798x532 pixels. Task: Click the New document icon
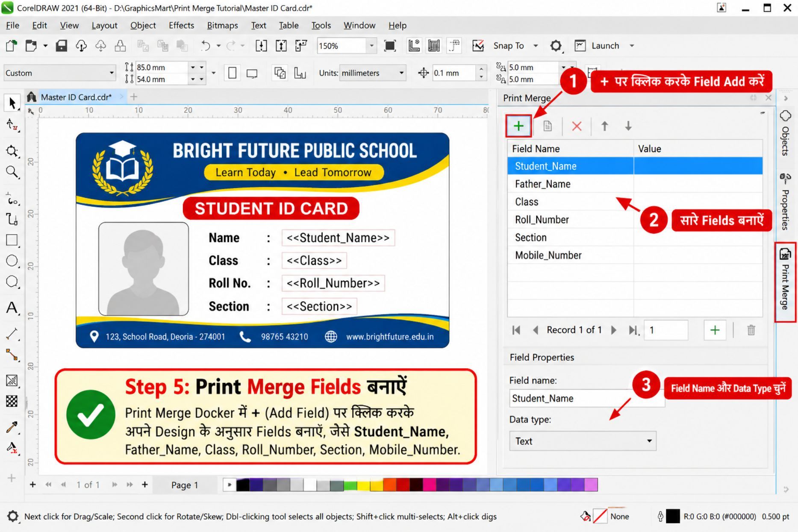[12, 46]
